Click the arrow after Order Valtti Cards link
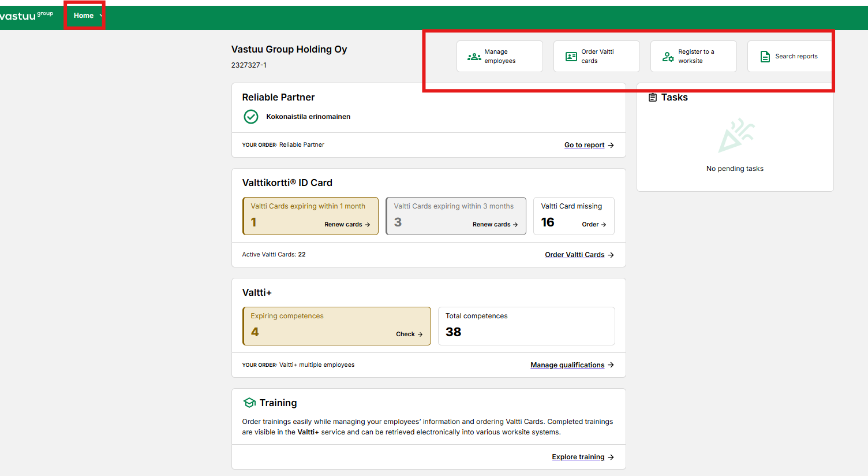Screen dimensions: 868x476 [x=611, y=255]
